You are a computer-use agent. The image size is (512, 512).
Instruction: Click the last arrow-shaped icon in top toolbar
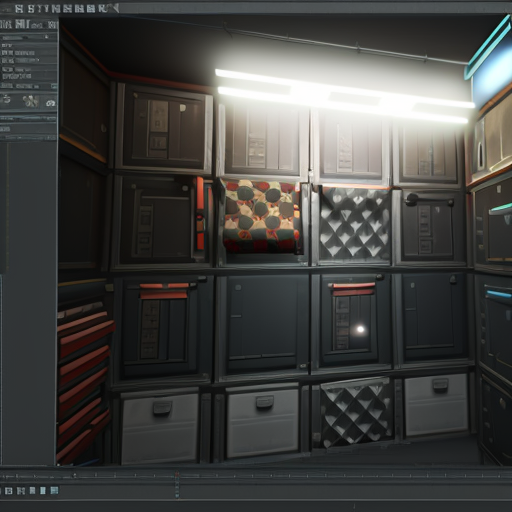pos(115,8)
